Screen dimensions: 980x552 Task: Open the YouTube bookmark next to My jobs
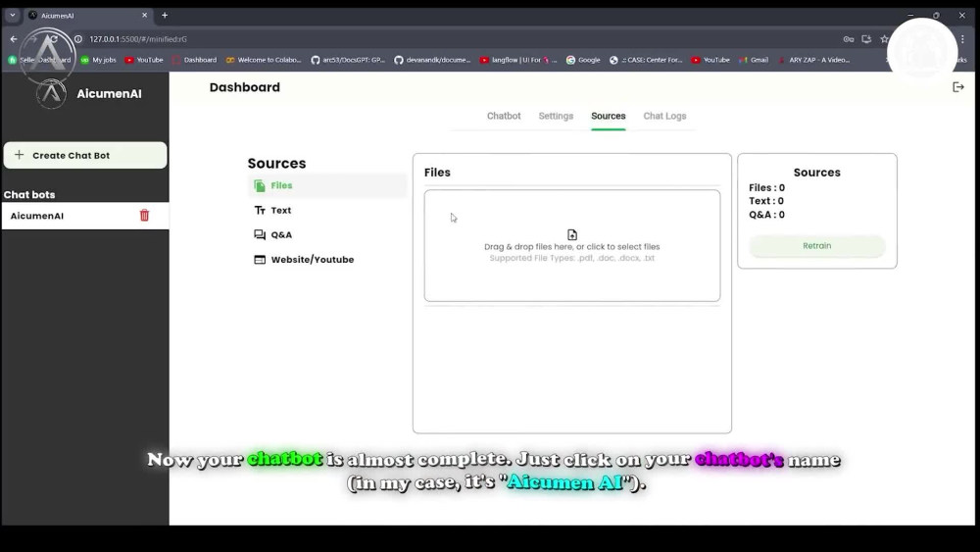coord(144,60)
